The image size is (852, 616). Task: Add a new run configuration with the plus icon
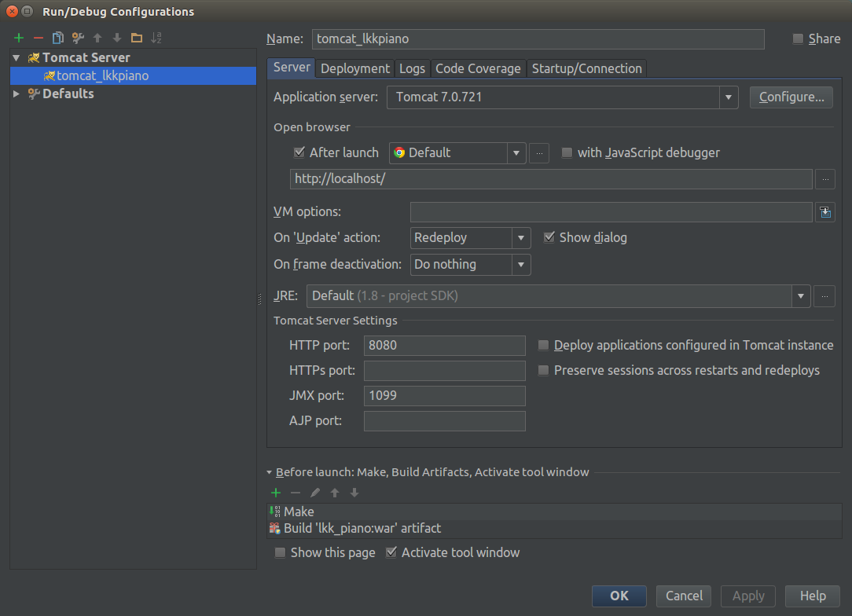click(19, 38)
